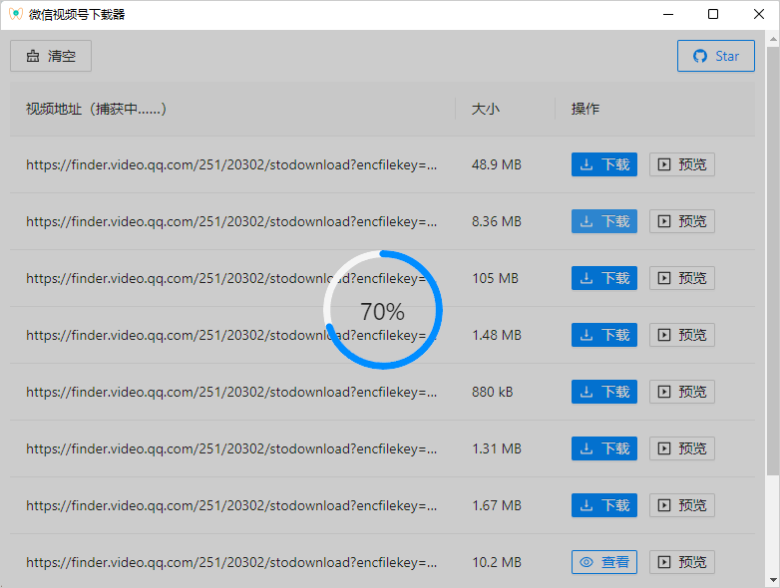780x588 pixels.
Task: Preview the 8.36 MB video
Action: 682,221
